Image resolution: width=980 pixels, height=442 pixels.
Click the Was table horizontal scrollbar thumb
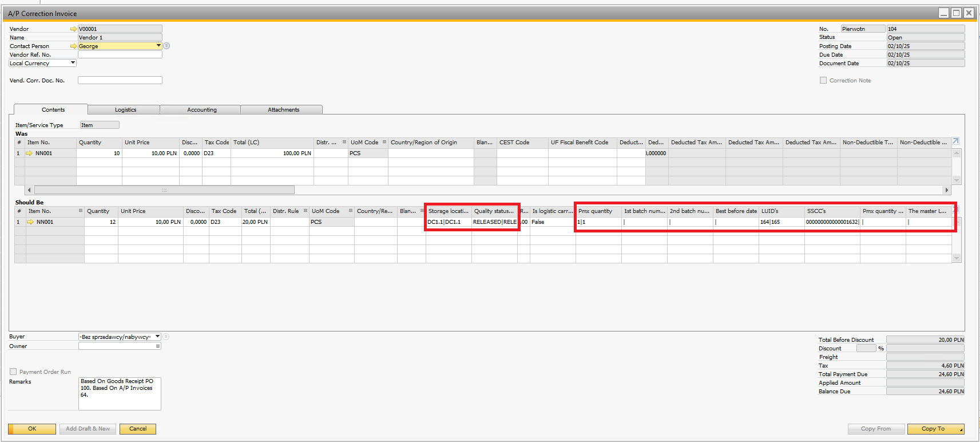click(164, 190)
